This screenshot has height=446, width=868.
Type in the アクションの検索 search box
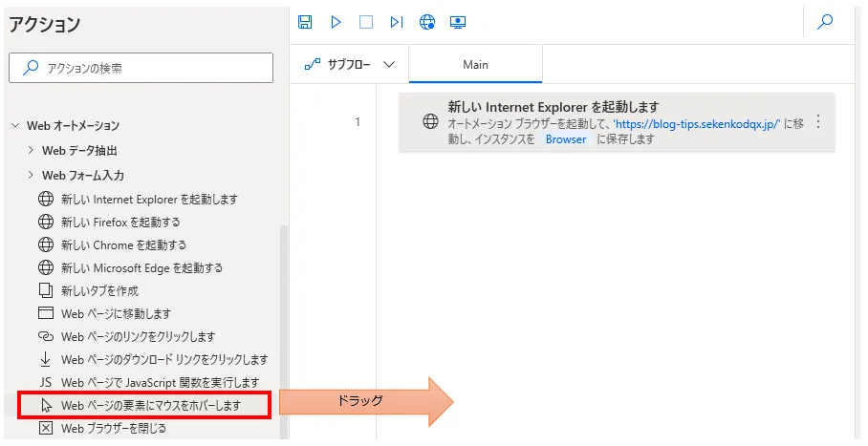(143, 68)
